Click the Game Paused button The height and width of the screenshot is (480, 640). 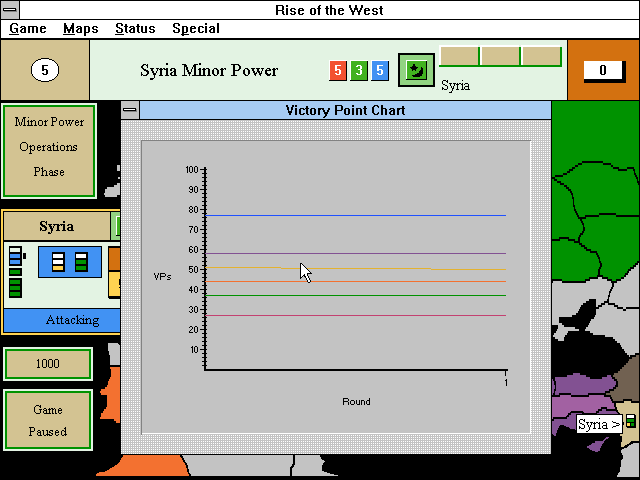coord(48,420)
